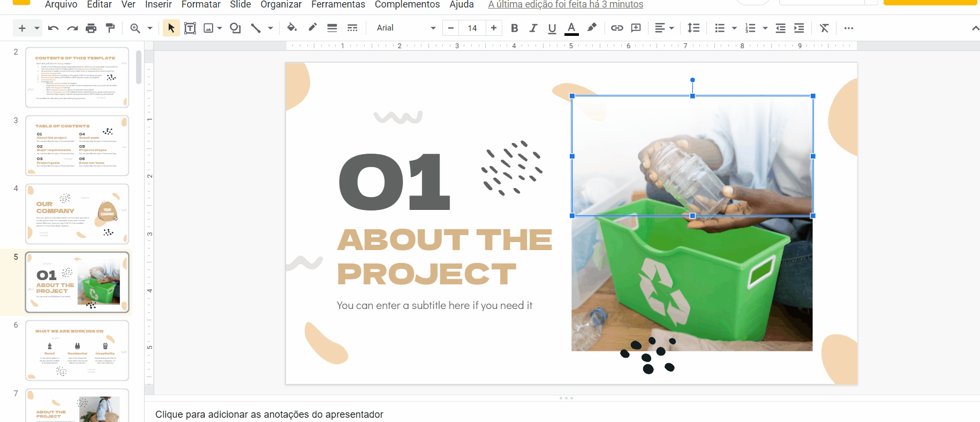Toggle the bulleted list
The width and height of the screenshot is (980, 422).
[x=720, y=28]
